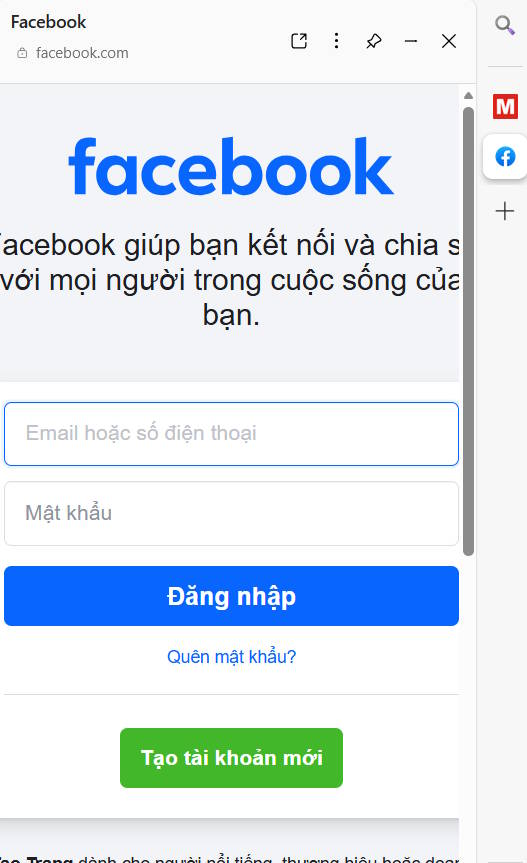This screenshot has height=863, width=527.
Task: Click the vertical scrollbar thumb
Action: click(468, 331)
